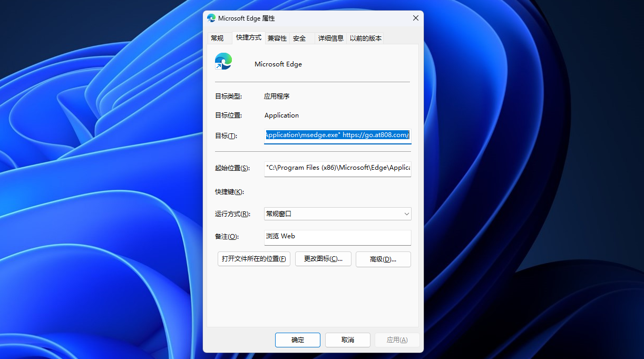Open the 运行方式 dropdown
The width and height of the screenshot is (644, 359).
tap(337, 214)
